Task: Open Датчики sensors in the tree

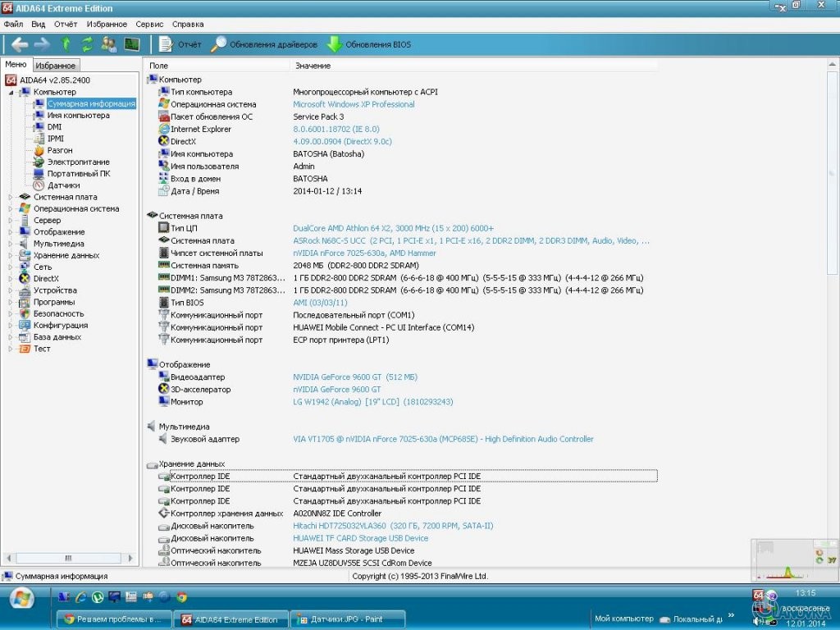Action: point(63,185)
